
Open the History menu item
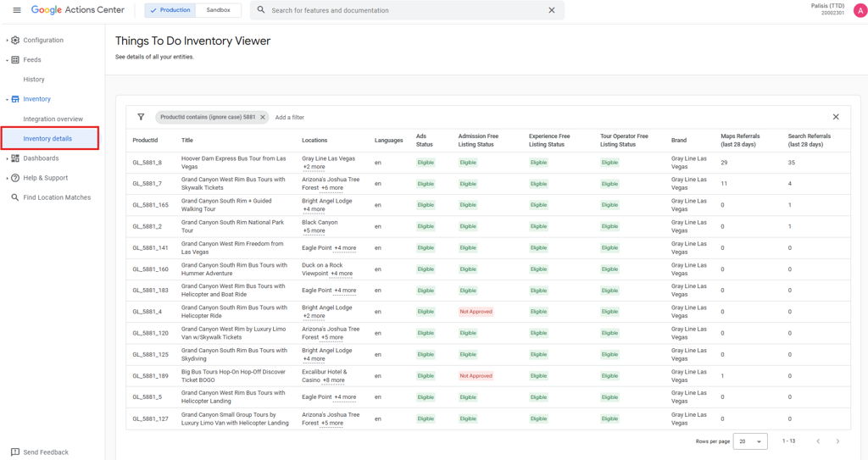click(34, 79)
